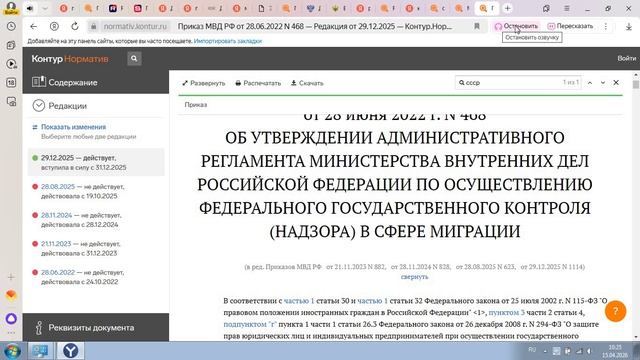The height and width of the screenshot is (360, 640).
Task: Open a new browser tab with plus
Action: [507, 8]
